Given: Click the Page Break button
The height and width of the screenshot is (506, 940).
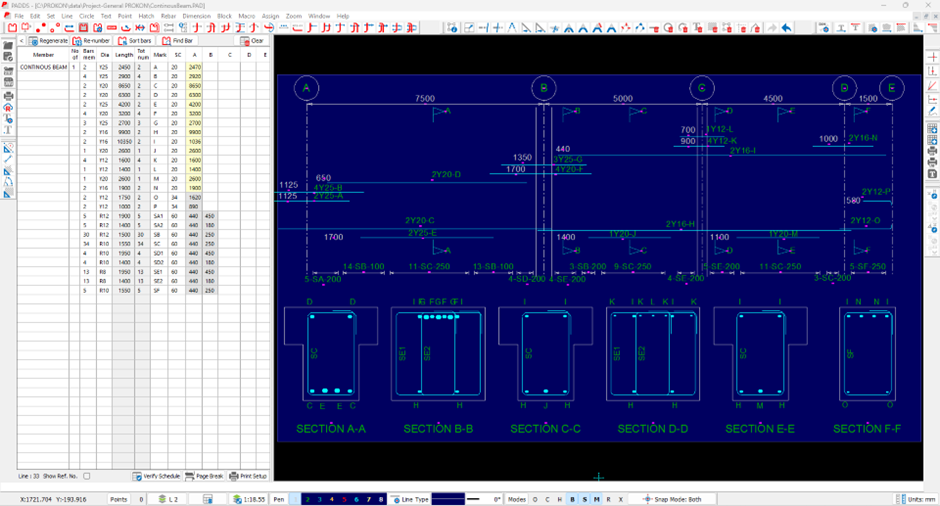Looking at the screenshot, I should point(204,476).
